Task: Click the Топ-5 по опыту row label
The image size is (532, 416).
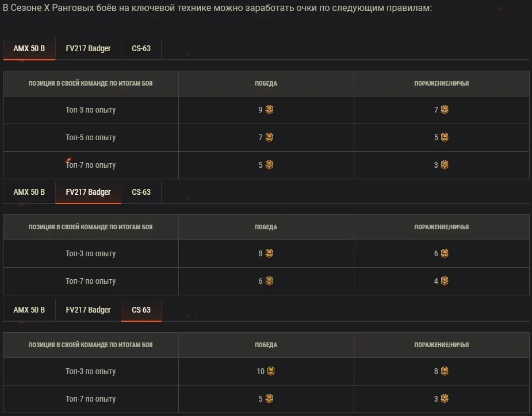Action: coord(90,137)
